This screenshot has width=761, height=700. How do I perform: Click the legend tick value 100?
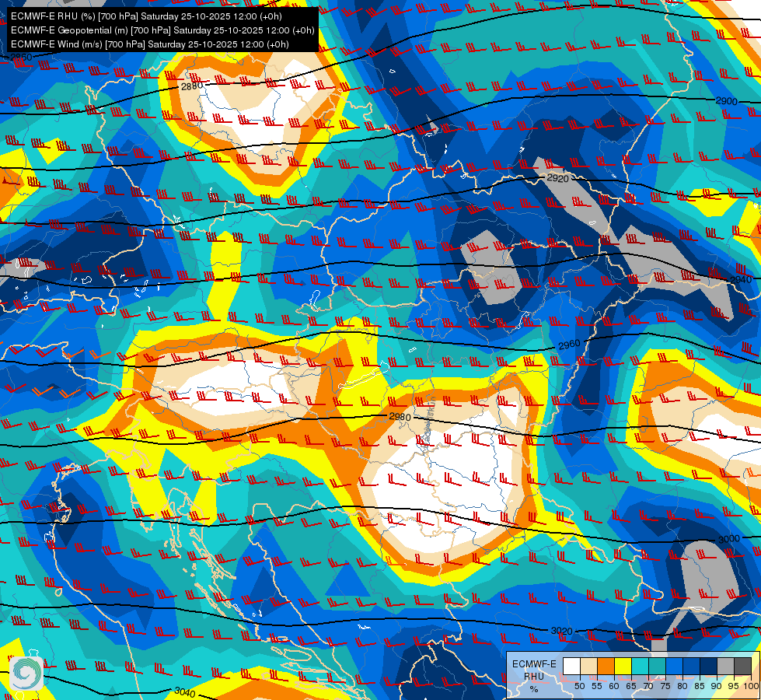click(x=751, y=686)
